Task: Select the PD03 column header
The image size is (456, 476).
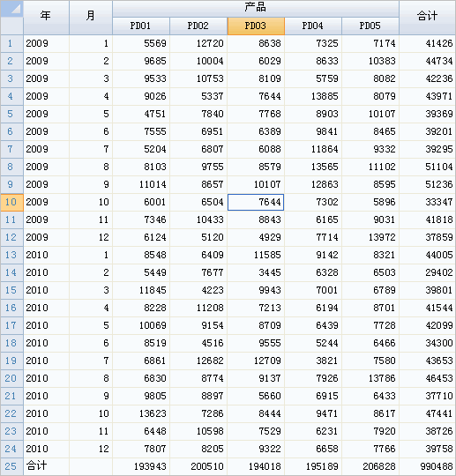Action: tap(256, 26)
